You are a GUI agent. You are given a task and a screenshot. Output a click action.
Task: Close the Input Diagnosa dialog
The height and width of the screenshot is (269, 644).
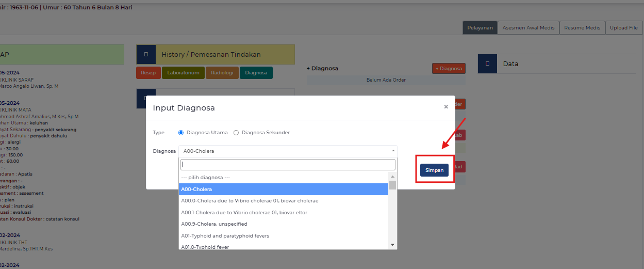coord(445,107)
